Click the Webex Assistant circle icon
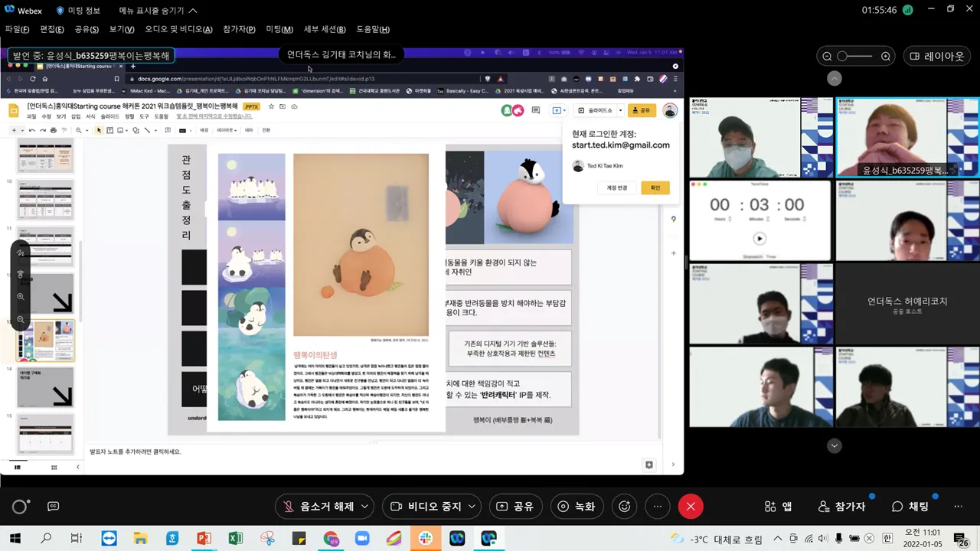 pyautogui.click(x=20, y=507)
